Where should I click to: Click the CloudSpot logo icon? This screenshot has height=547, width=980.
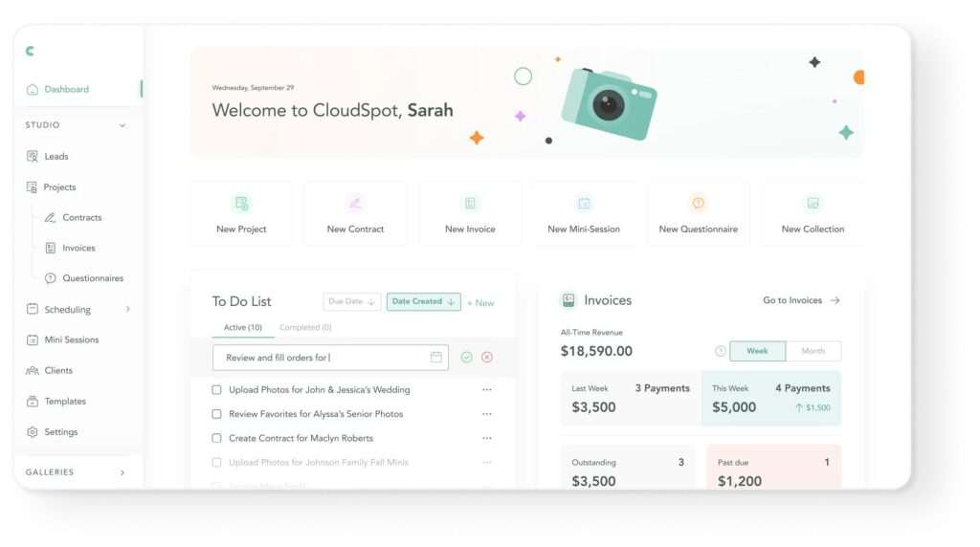tap(30, 52)
